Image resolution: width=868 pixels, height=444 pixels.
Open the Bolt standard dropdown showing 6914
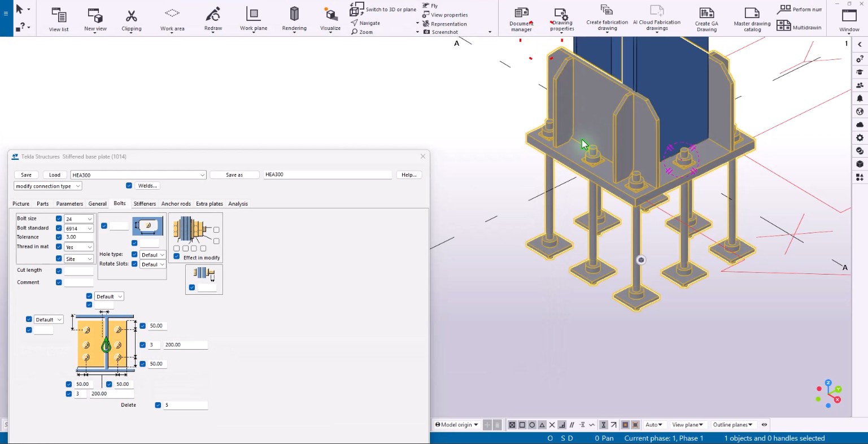pos(79,228)
